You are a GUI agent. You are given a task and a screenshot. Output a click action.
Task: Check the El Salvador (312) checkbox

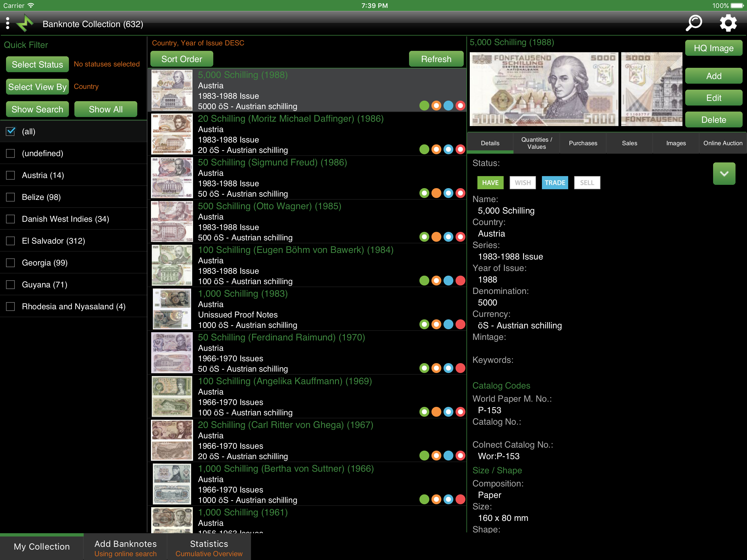[11, 241]
